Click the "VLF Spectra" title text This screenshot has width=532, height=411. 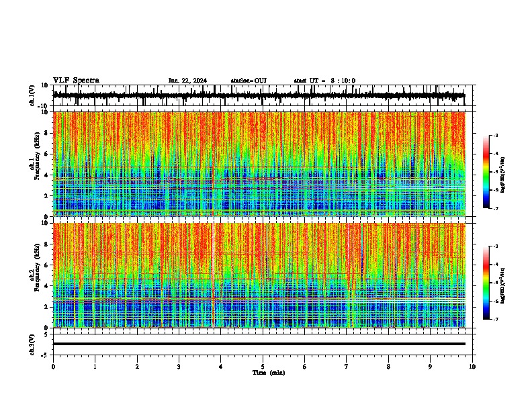click(77, 81)
